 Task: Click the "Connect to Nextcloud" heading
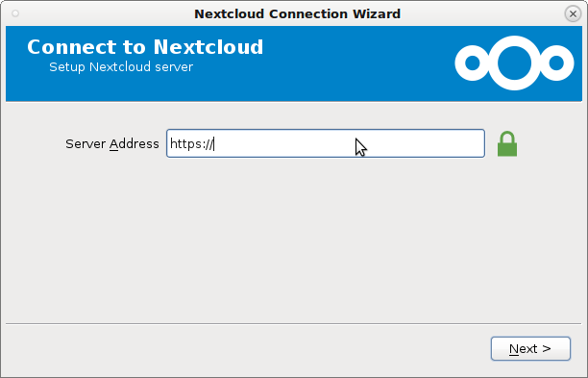(145, 47)
